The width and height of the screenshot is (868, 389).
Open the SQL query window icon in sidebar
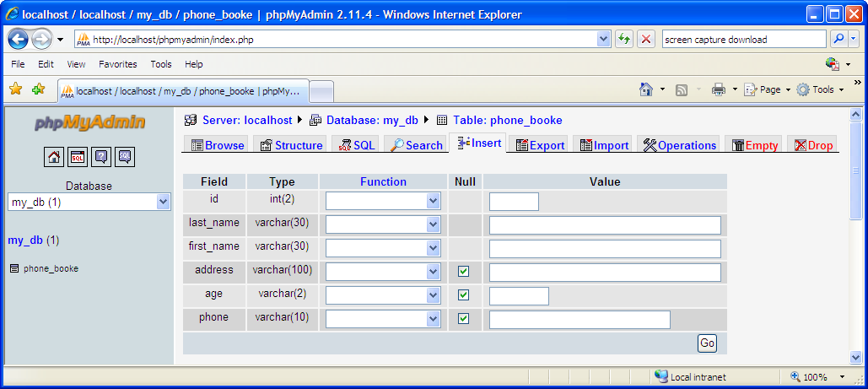(x=78, y=158)
